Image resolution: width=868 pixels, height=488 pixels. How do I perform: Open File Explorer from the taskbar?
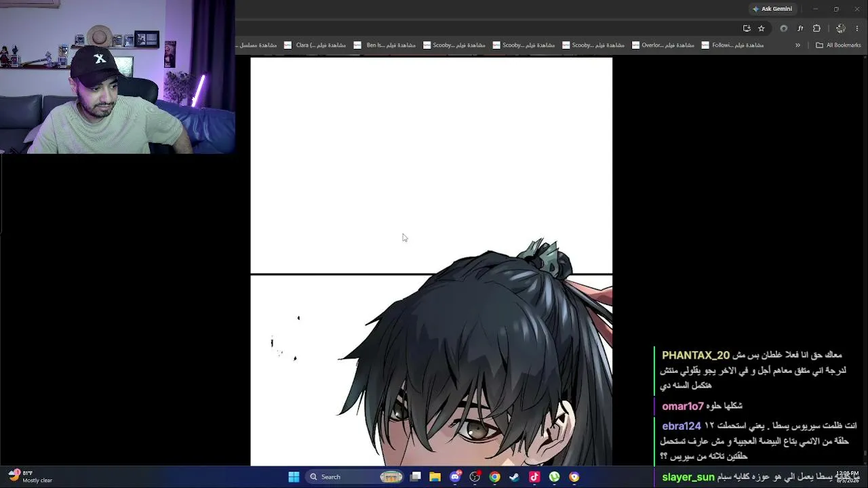pyautogui.click(x=435, y=477)
